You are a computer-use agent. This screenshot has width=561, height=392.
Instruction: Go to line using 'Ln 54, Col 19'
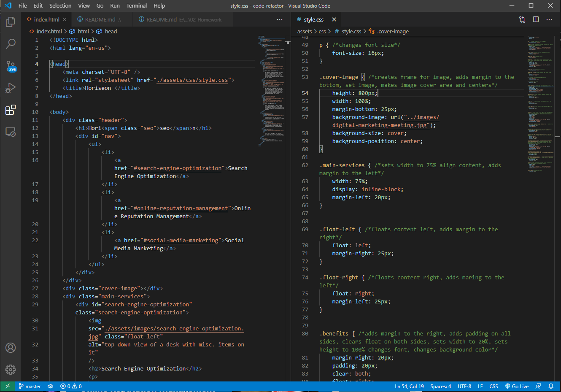pos(409,386)
